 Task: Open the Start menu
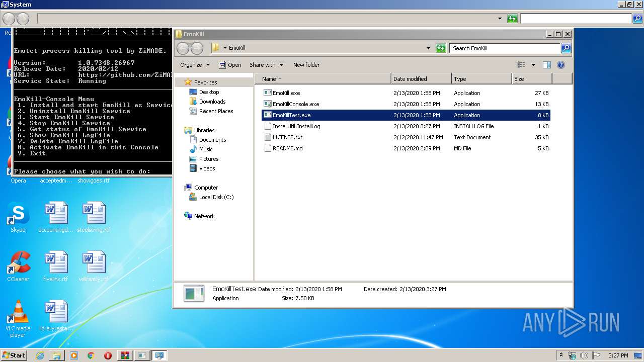pos(14,355)
